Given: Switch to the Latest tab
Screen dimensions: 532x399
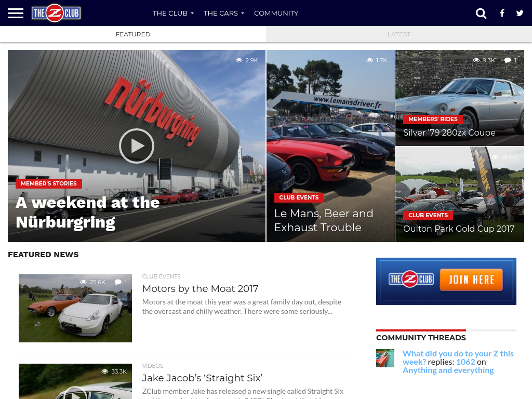Looking at the screenshot, I should tap(399, 34).
